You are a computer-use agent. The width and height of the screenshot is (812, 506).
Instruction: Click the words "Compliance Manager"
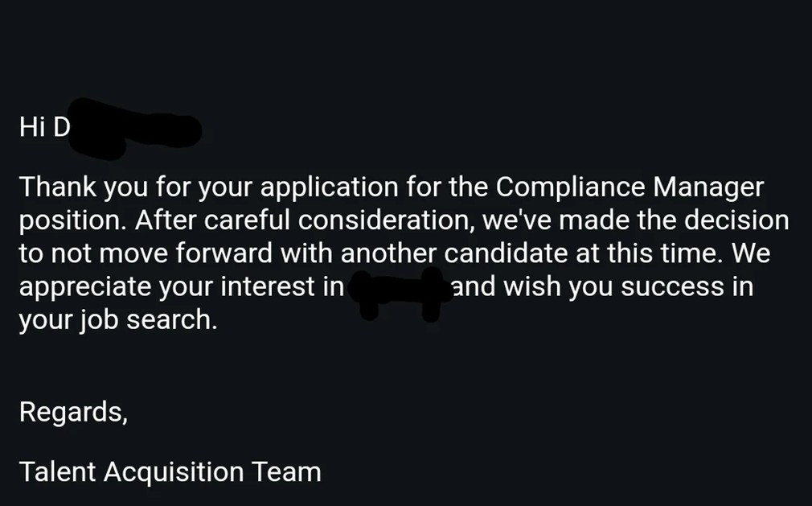(x=630, y=187)
